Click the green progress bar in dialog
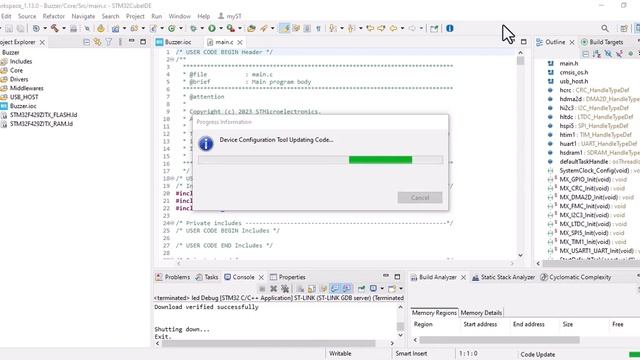 point(380,160)
